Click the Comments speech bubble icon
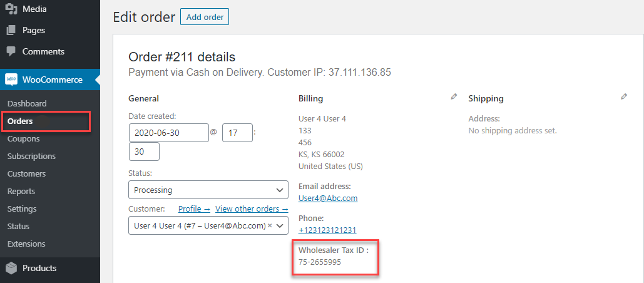The height and width of the screenshot is (283, 644). [11, 51]
